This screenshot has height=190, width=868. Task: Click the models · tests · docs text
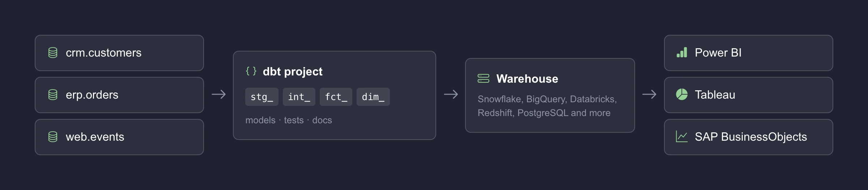point(289,120)
